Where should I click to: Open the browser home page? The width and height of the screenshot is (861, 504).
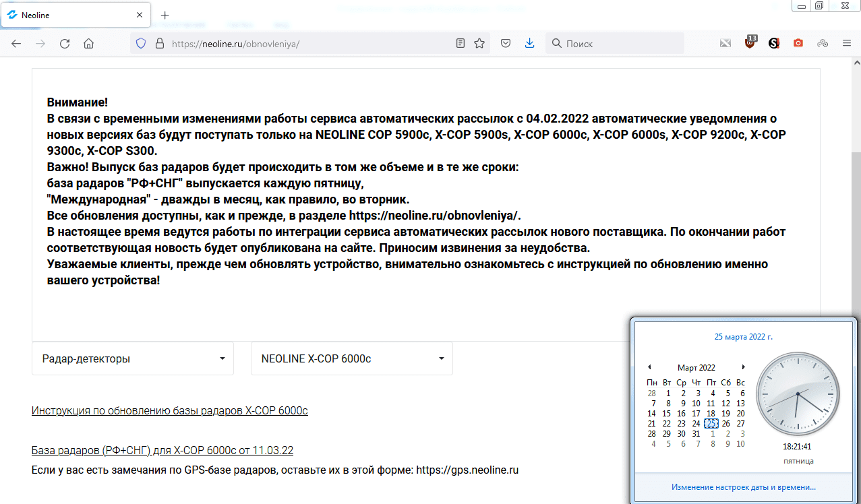[88, 43]
